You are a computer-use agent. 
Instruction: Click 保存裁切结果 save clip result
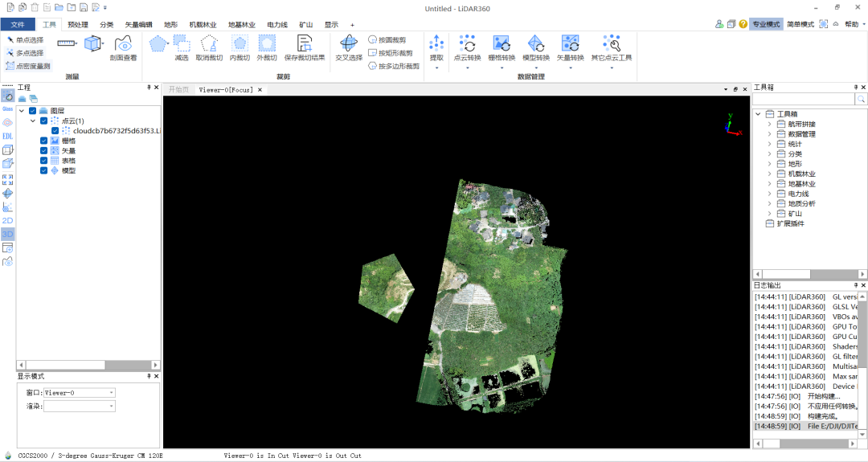tap(305, 48)
